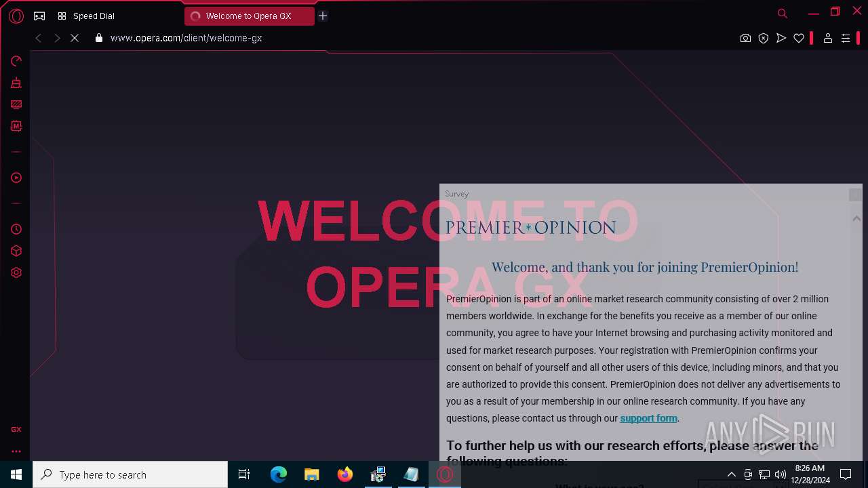The image size is (868, 488).
Task: Open Twitch panel in sidebar
Action: (x=16, y=104)
